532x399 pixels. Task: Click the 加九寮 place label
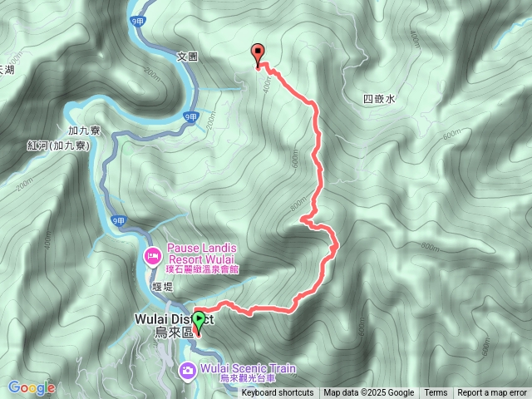pyautogui.click(x=84, y=131)
